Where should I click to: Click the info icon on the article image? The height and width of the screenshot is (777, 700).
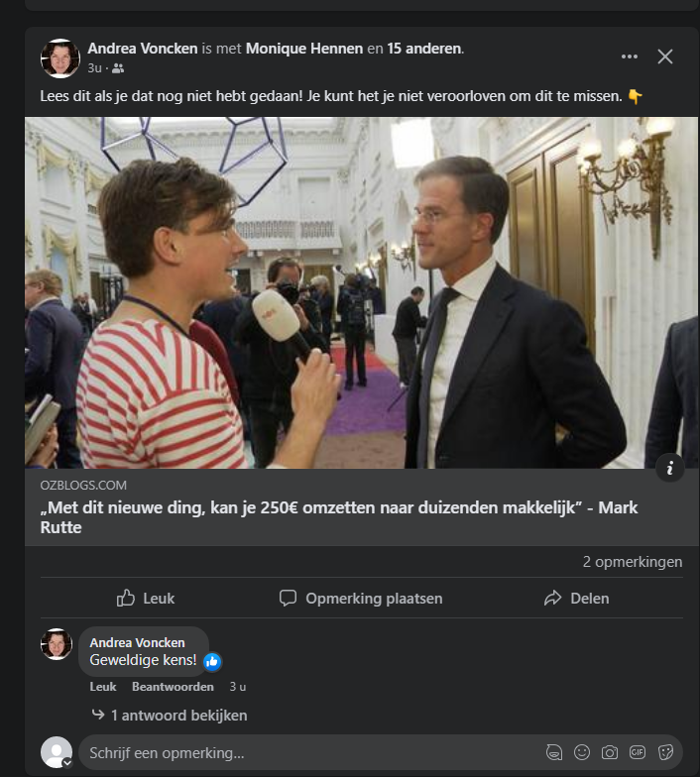pos(670,467)
